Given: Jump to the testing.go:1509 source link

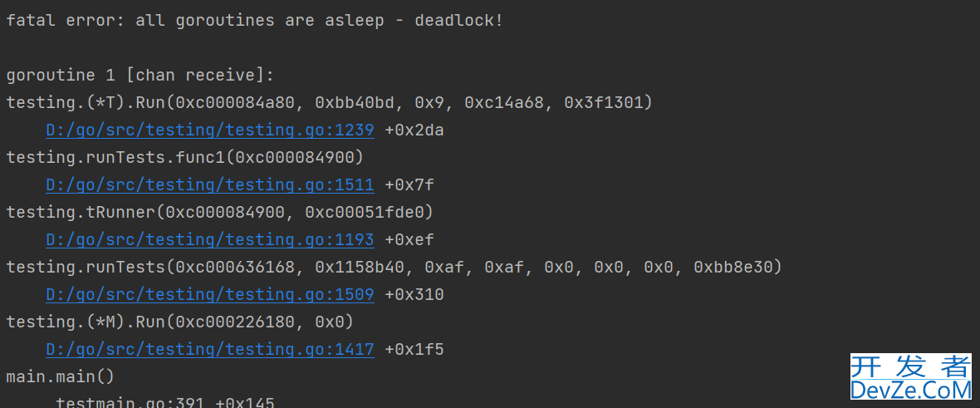Looking at the screenshot, I should point(210,294).
